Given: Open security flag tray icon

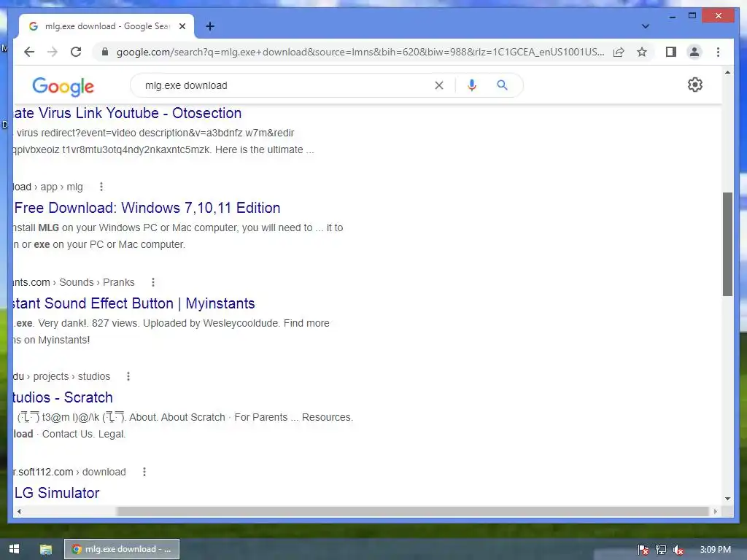Looking at the screenshot, I should 643,550.
